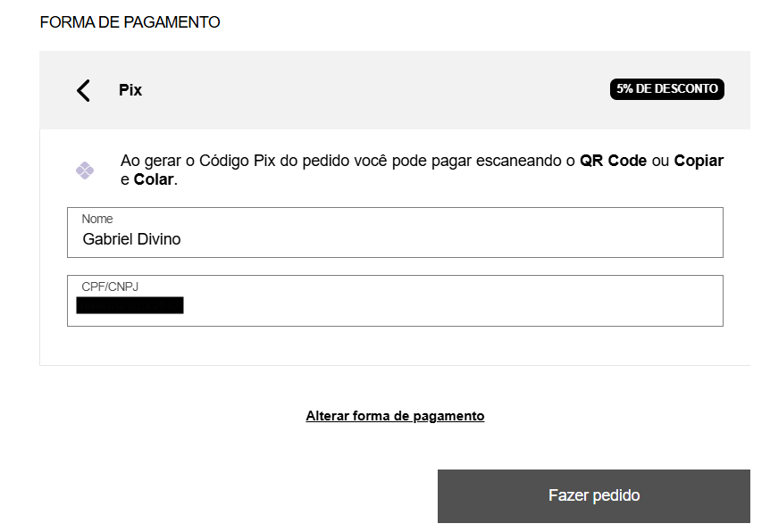Click the bold Copiar word
Viewport: 770px width, 532px height.
click(x=699, y=161)
